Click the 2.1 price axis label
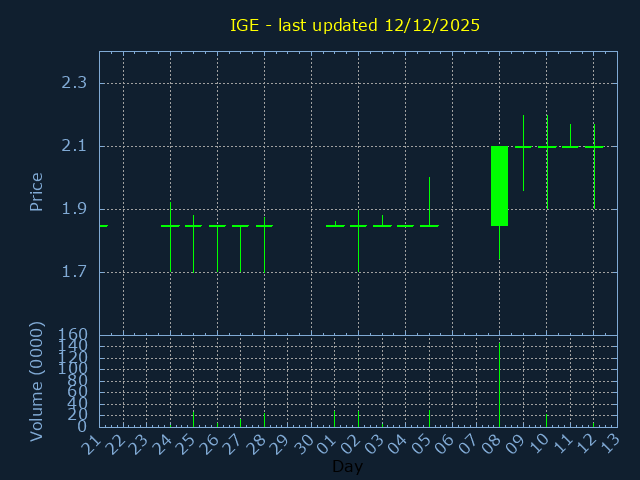Viewport: 640px width, 480px height. (74, 147)
